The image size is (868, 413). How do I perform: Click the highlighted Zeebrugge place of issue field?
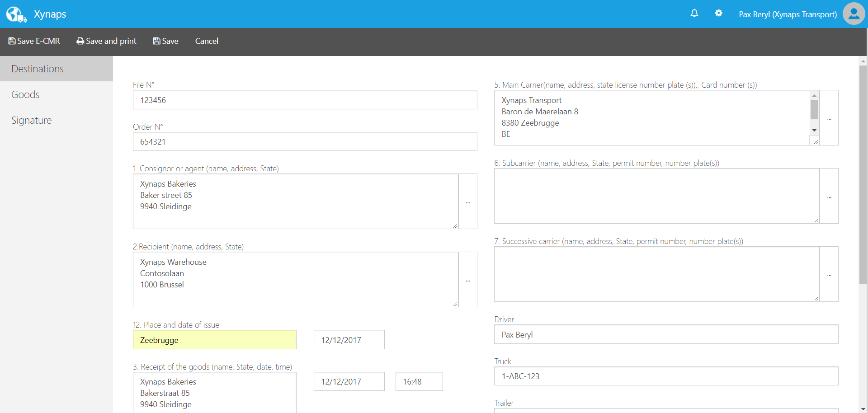[214, 340]
